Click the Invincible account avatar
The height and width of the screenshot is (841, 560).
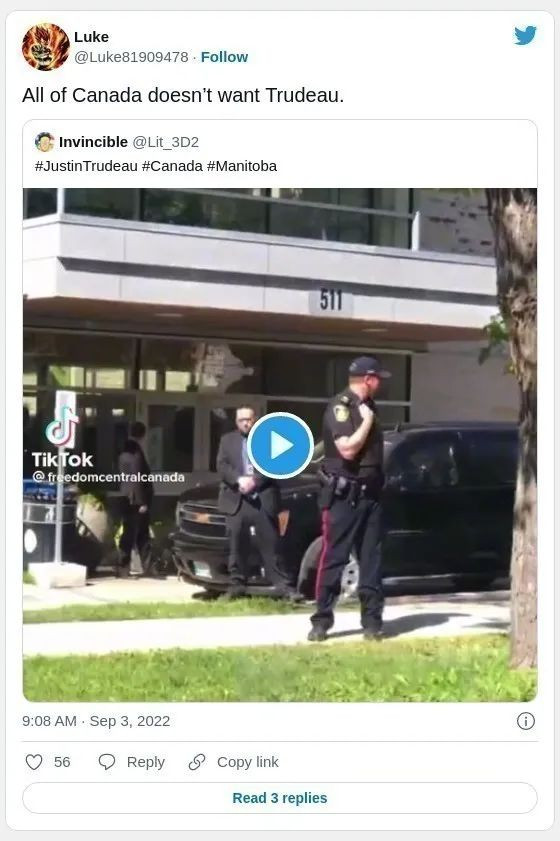coord(45,142)
